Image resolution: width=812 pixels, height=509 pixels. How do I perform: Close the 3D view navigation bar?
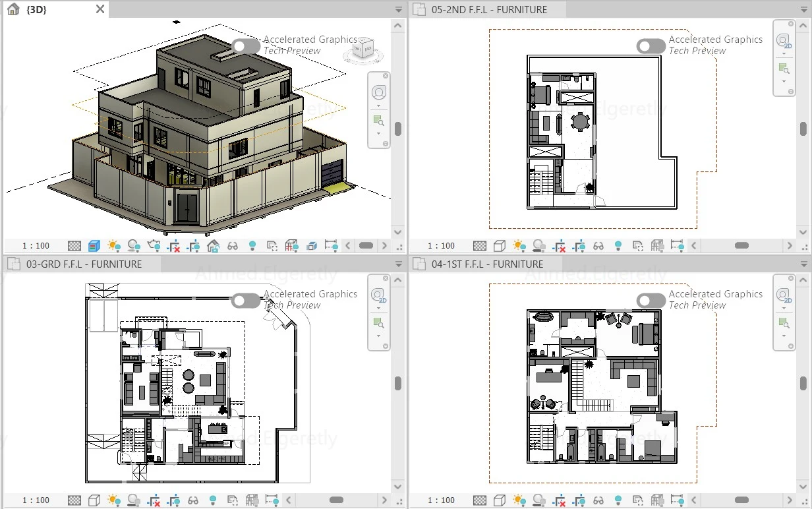click(386, 76)
